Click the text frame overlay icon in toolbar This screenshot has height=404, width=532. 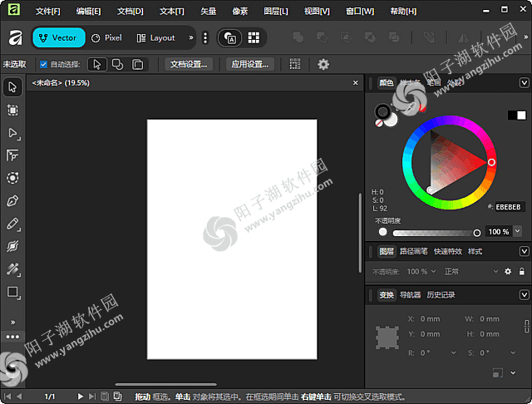pyautogui.click(x=230, y=37)
